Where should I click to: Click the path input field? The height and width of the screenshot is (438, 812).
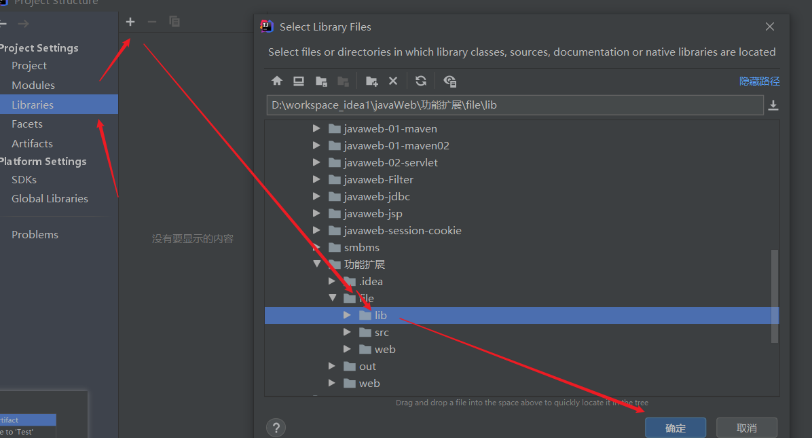click(x=515, y=105)
